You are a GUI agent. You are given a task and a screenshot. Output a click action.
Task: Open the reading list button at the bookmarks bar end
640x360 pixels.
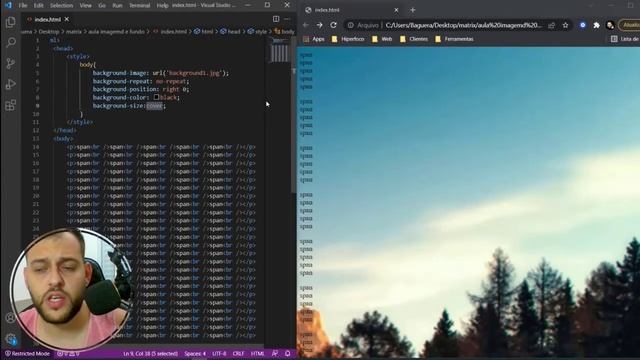(x=625, y=39)
